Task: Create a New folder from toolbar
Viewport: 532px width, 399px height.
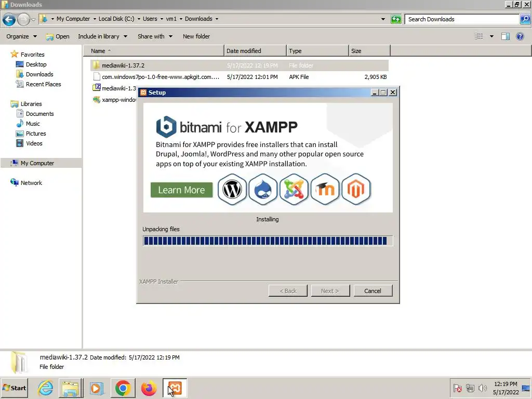Action: coord(196,36)
